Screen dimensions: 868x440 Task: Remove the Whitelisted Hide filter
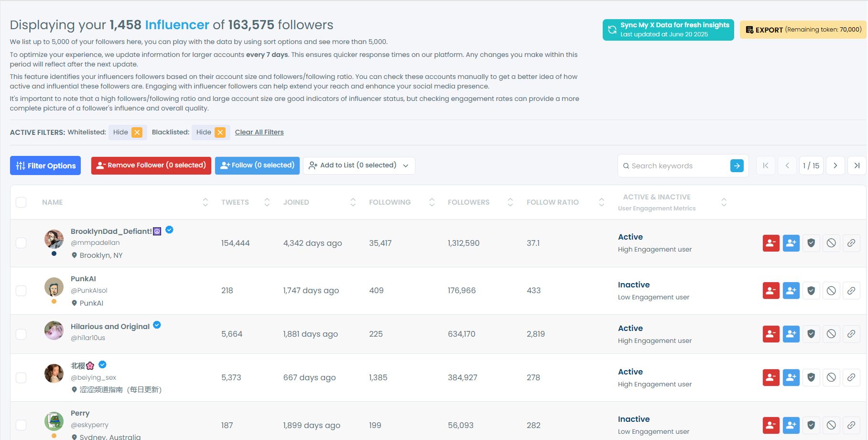click(137, 132)
